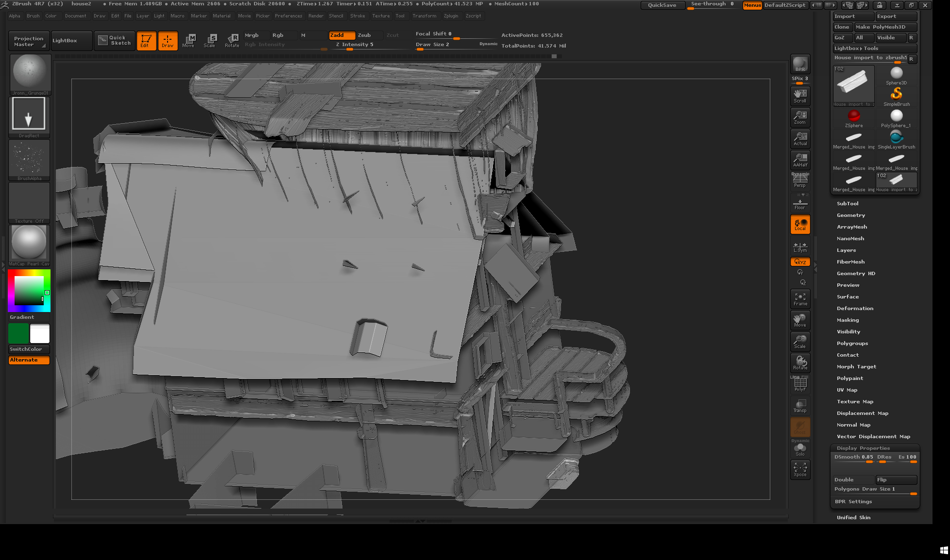Click the Frame view icon

tap(800, 299)
